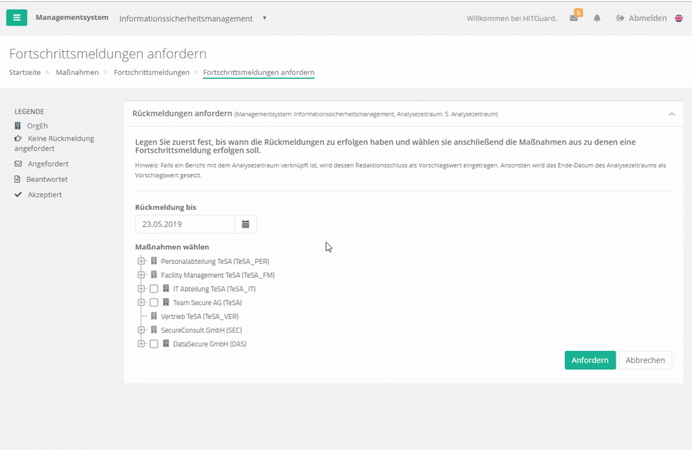
Task: Tick the DataSecure GmbH checkbox
Action: pos(154,344)
